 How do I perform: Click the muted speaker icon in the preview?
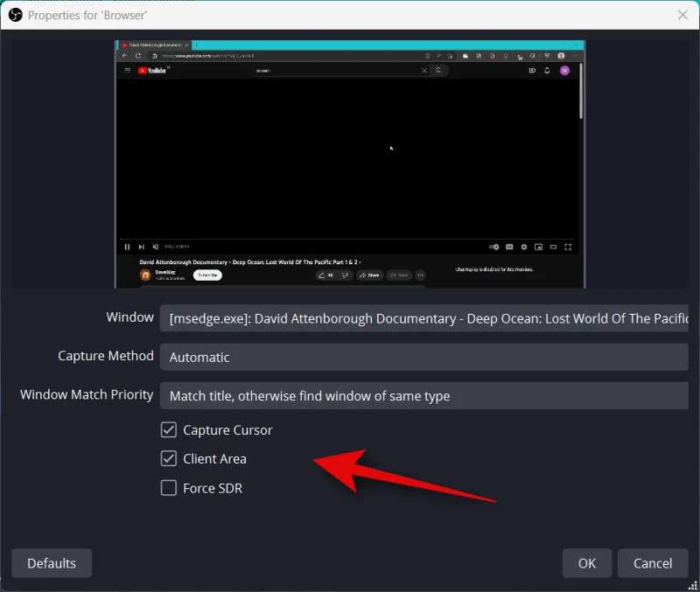coord(156,247)
